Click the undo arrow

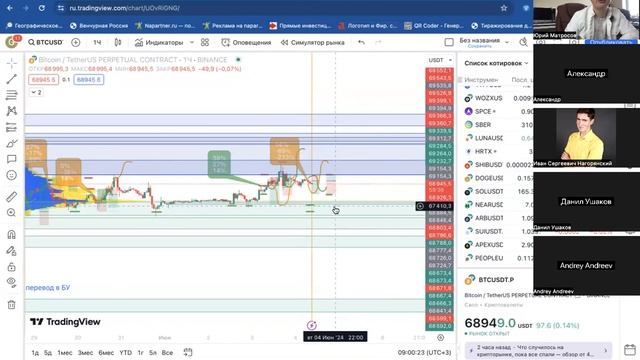coord(361,42)
